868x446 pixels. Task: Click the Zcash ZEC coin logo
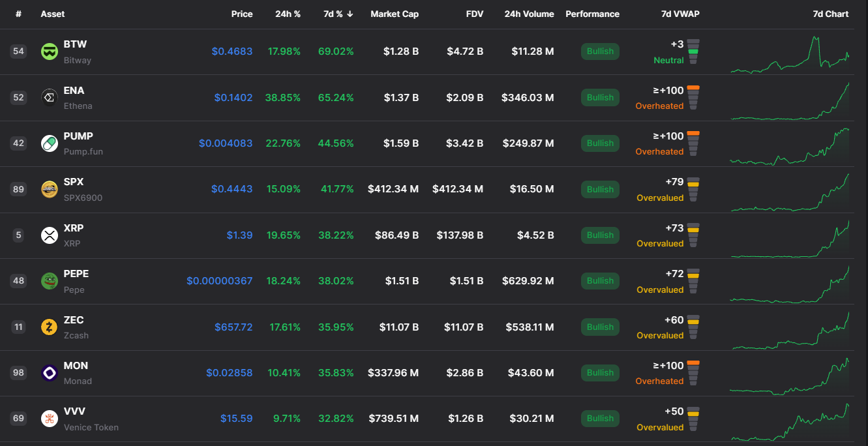click(50, 327)
